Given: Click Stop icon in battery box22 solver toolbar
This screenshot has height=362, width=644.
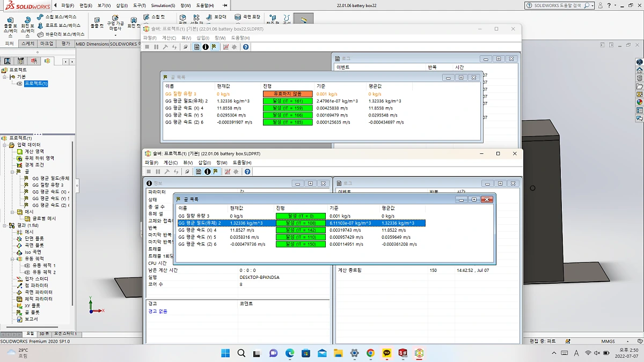Looking at the screenshot, I should [147, 47].
